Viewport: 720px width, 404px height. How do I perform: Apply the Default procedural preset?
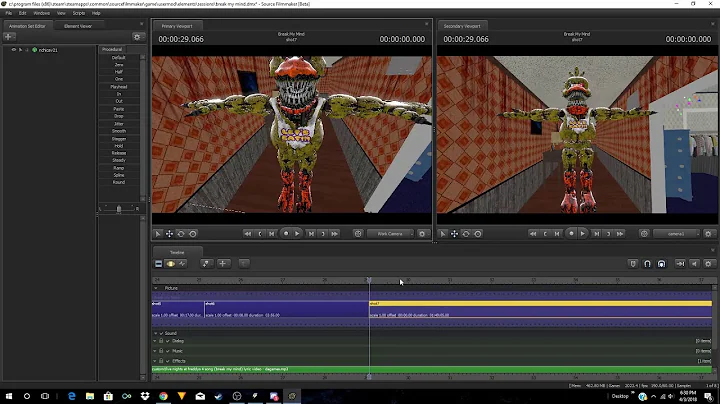pyautogui.click(x=118, y=57)
